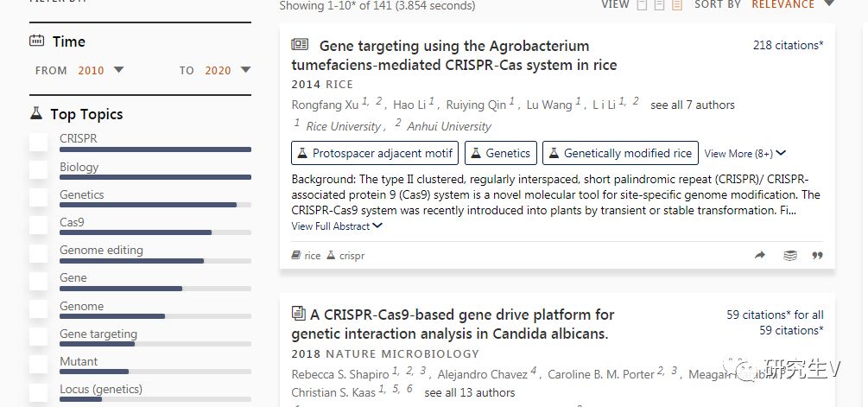This screenshot has height=407, width=868.
Task: Expand View Full Abstract on first result
Action: (x=337, y=226)
